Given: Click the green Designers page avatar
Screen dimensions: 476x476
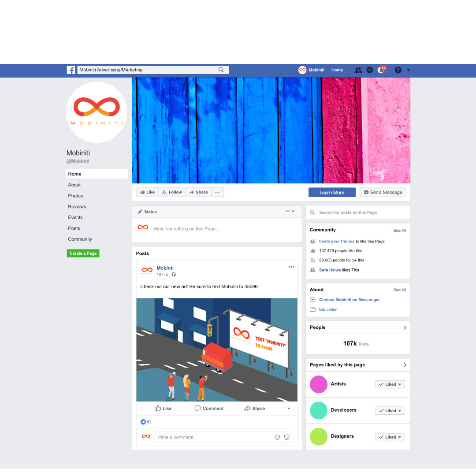Looking at the screenshot, I should pos(319,437).
